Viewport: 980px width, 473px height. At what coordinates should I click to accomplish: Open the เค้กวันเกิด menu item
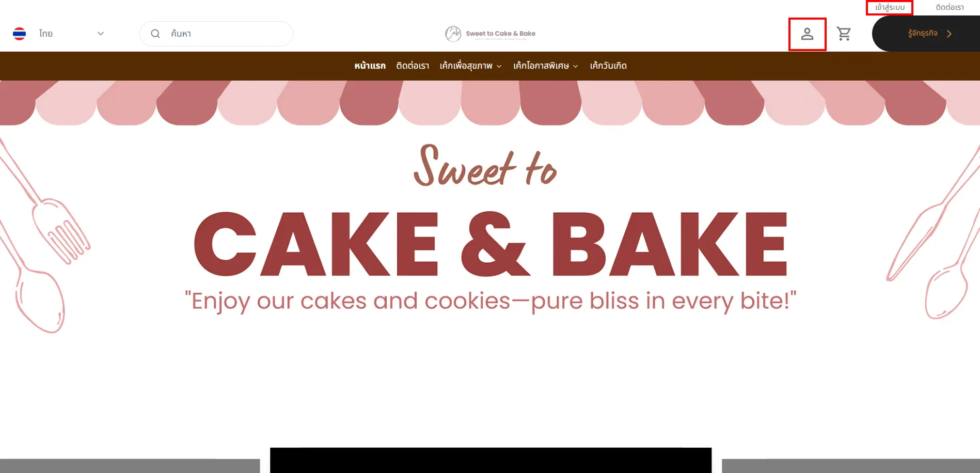608,66
